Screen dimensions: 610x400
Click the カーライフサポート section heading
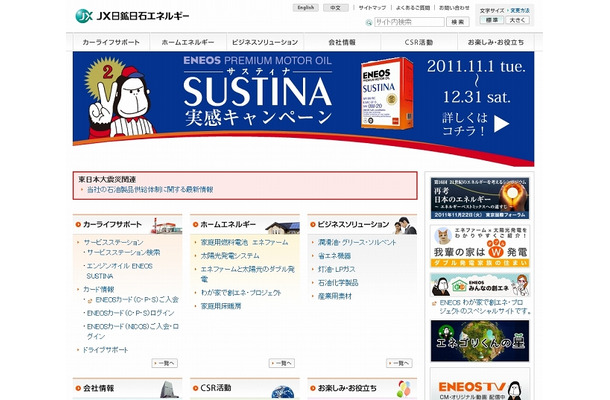point(112,225)
